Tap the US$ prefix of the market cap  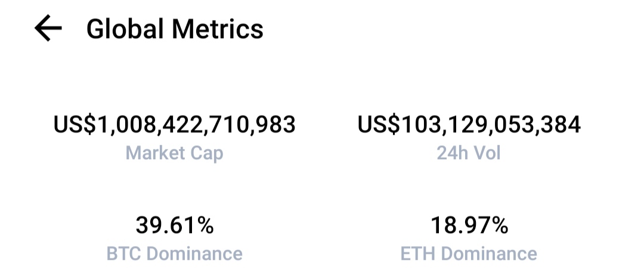[x=75, y=125]
